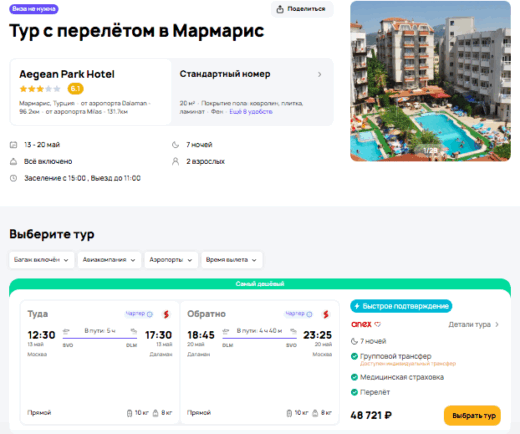Open the hotel photo gallery image
The image size is (520, 434).
(x=430, y=81)
